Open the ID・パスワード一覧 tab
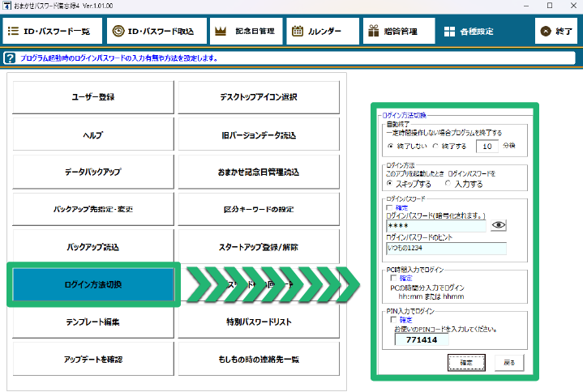 point(53,31)
